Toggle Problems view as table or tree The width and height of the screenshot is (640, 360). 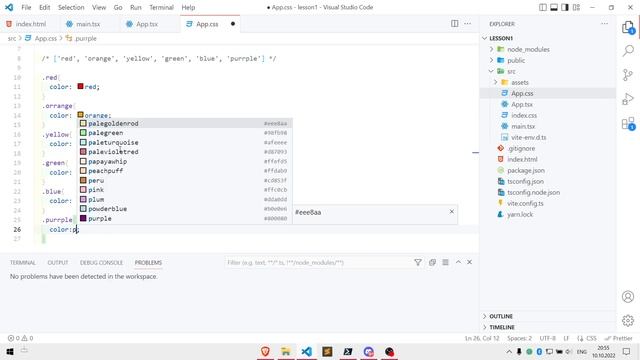click(445, 262)
